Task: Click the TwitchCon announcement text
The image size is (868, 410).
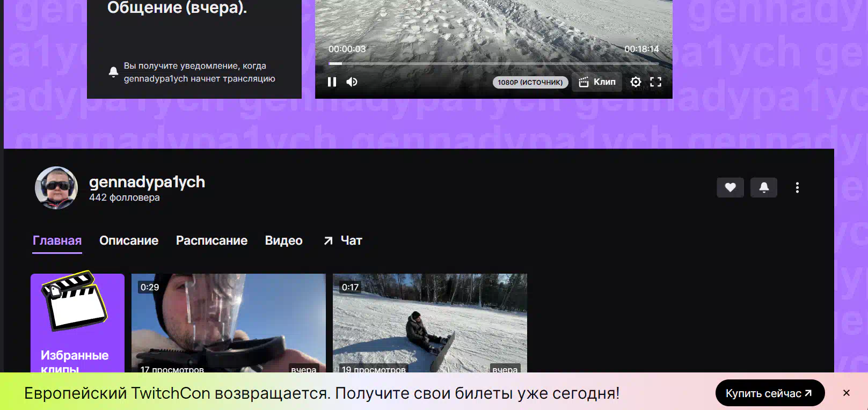Action: pos(322,393)
